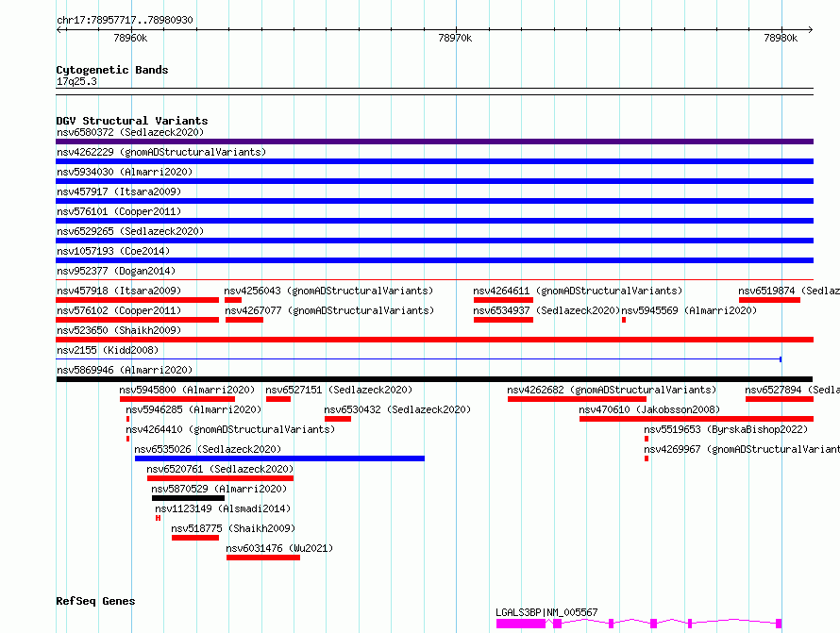Click the 78980k ruler tick label
The width and height of the screenshot is (840, 633).
(781, 38)
